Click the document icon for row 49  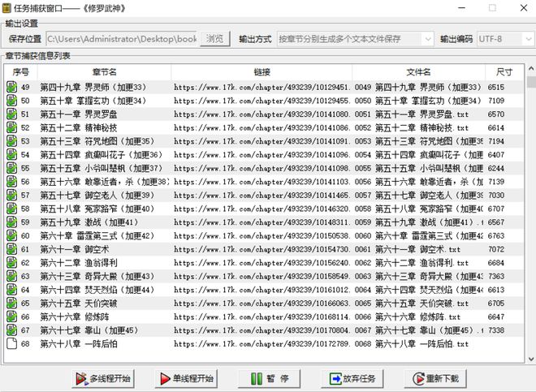[x=12, y=87]
